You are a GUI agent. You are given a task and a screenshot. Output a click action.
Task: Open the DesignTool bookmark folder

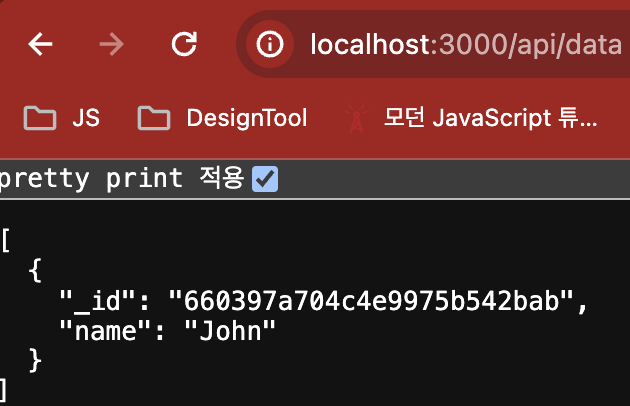pos(222,118)
